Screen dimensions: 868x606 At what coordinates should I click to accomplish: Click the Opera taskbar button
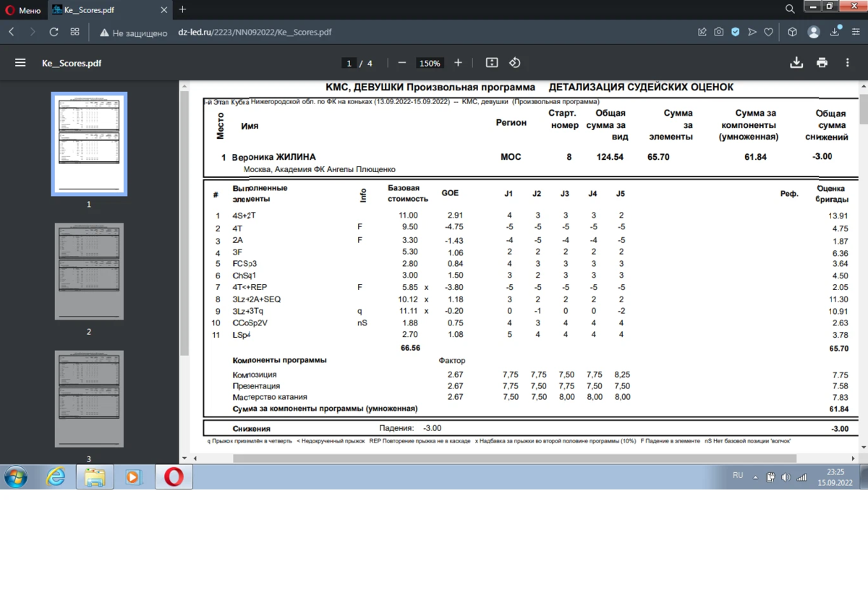pyautogui.click(x=174, y=477)
